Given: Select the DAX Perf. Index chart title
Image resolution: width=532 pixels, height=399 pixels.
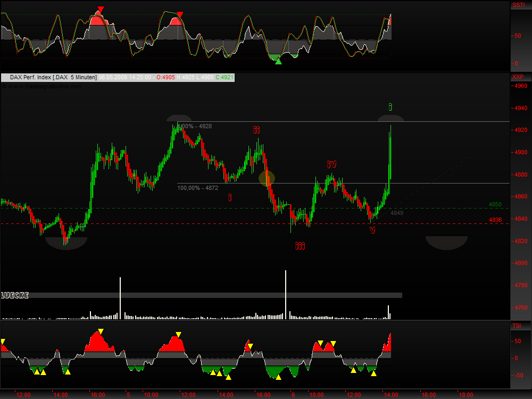Looking at the screenshot, I should click(53, 78).
